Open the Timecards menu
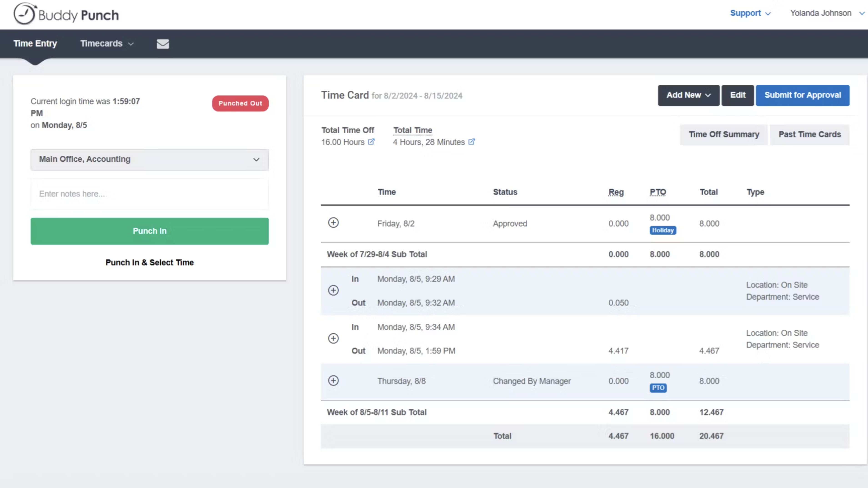The image size is (868, 488). pyautogui.click(x=107, y=44)
